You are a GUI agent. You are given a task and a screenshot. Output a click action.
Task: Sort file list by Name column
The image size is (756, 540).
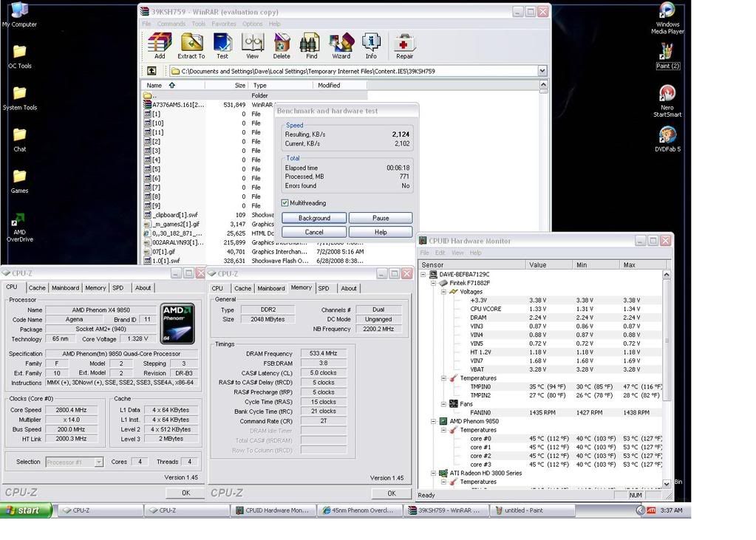click(174, 86)
